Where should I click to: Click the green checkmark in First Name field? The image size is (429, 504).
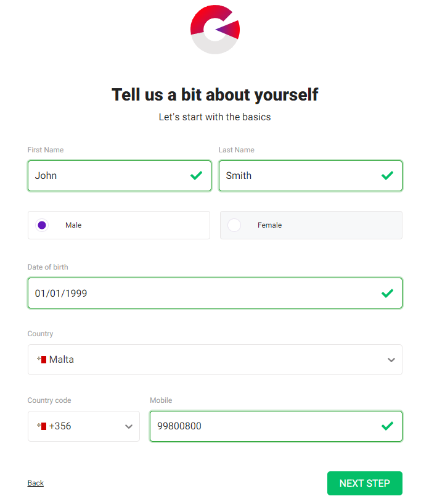[196, 175]
